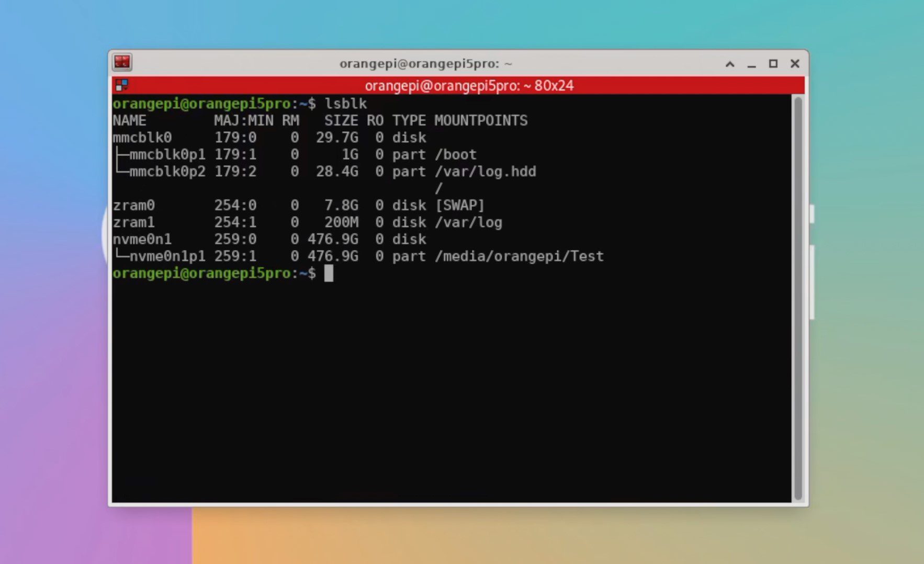Click the /boot mountpoint text
Image resolution: width=924 pixels, height=564 pixels.
coord(455,155)
